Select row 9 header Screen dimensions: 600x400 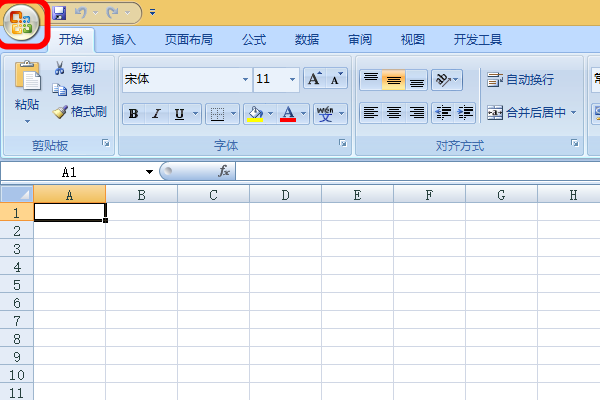(x=17, y=357)
